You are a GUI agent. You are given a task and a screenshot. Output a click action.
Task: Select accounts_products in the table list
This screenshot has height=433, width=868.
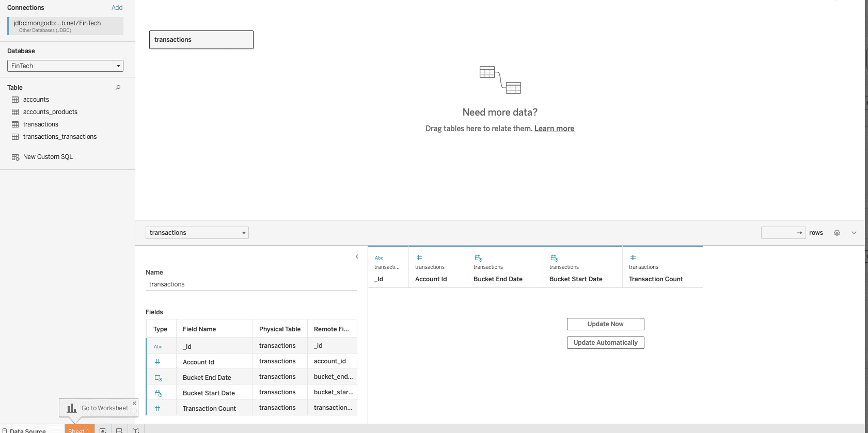point(50,112)
